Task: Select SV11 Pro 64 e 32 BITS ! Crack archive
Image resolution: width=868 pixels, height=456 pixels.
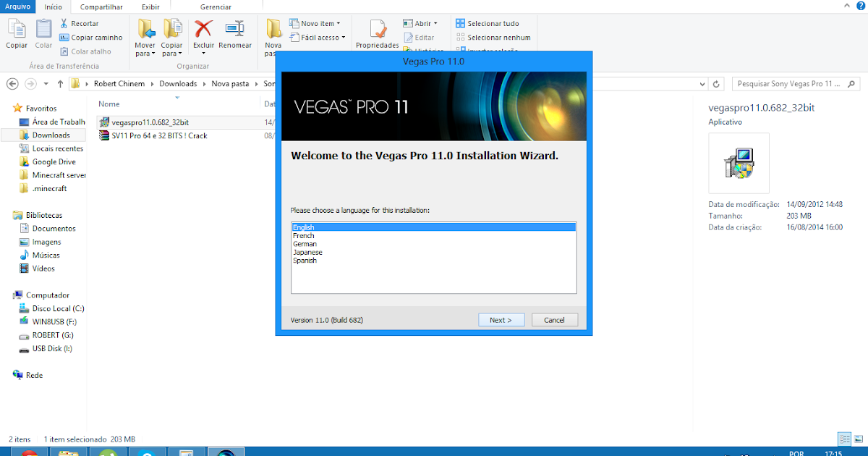Action: pos(153,136)
